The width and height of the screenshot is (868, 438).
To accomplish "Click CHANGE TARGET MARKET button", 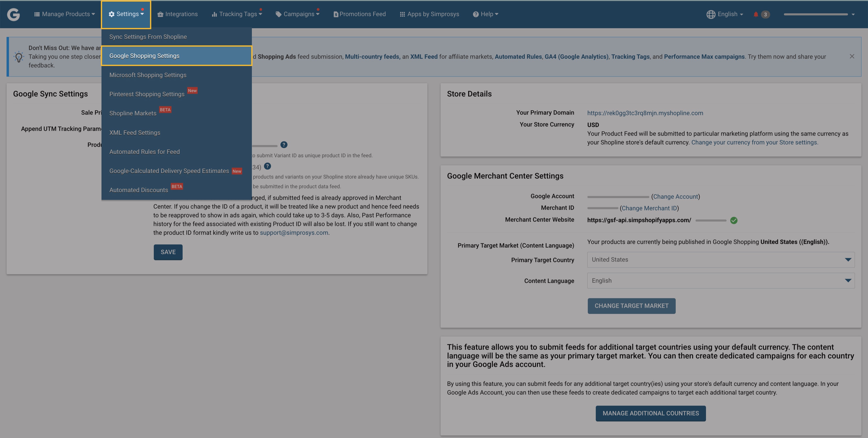I will (x=631, y=306).
